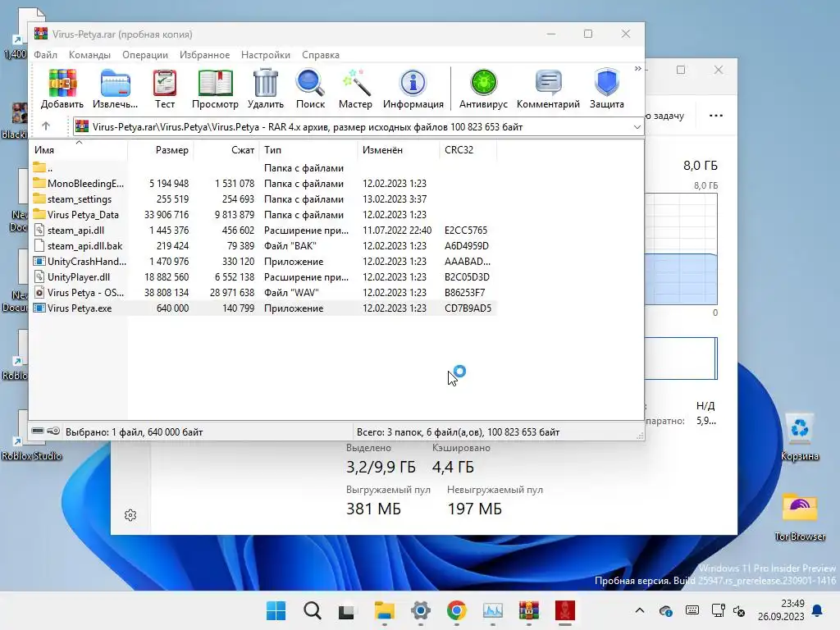Open Google Chrome from the taskbar
Image resolution: width=840 pixels, height=630 pixels.
[x=456, y=610]
